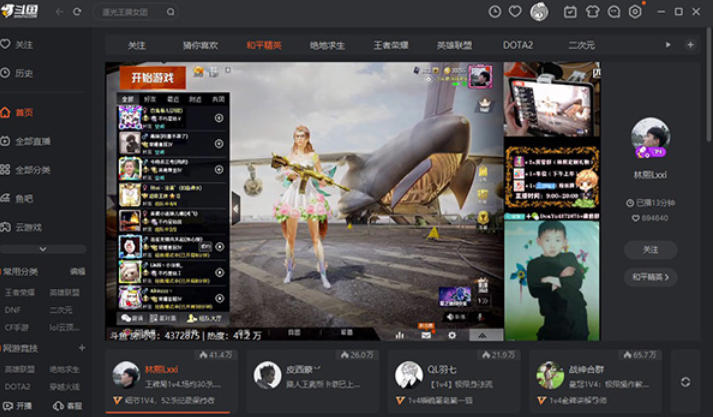Open the mail envelope icon in player bar
716x417 pixels.
coord(426,336)
